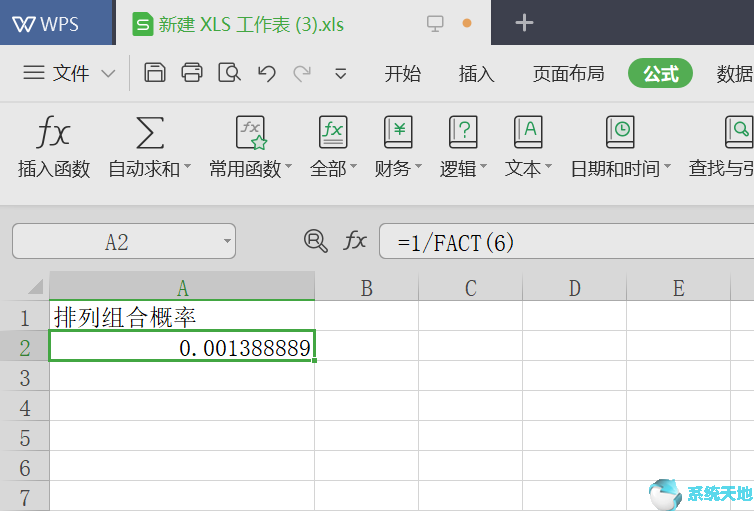Add a new tab with plus button
The width and height of the screenshot is (754, 511).
pos(524,23)
